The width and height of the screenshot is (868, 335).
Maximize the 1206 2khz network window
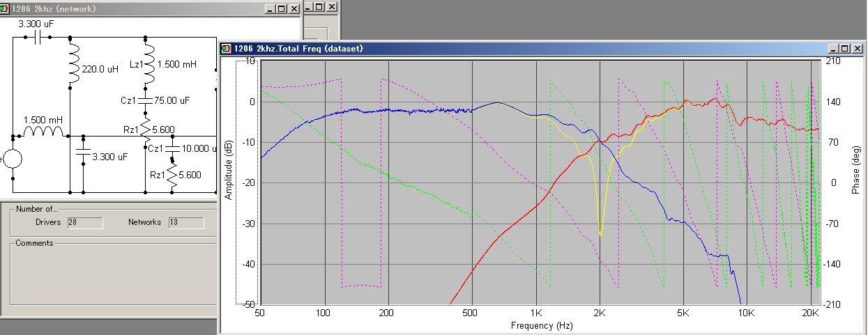coord(282,9)
